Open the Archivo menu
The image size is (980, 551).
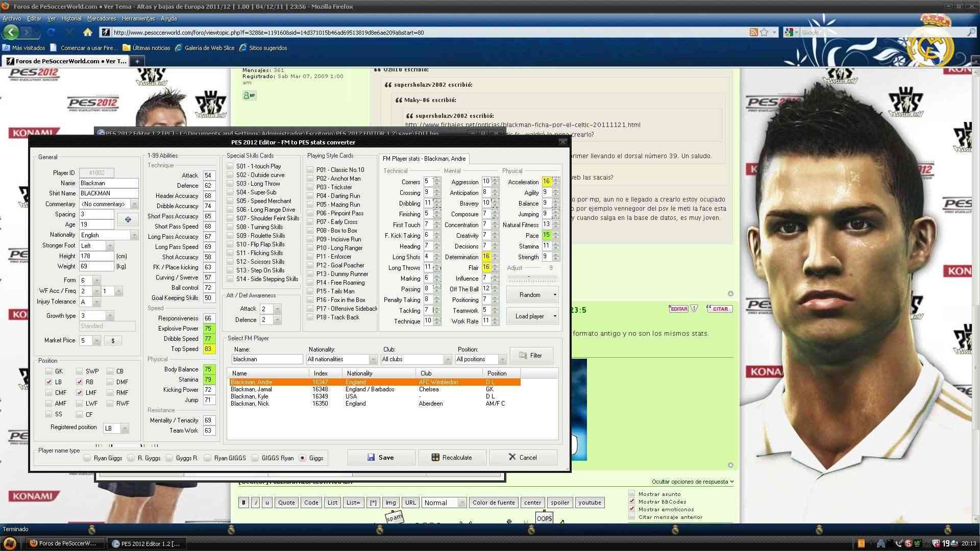click(x=12, y=18)
